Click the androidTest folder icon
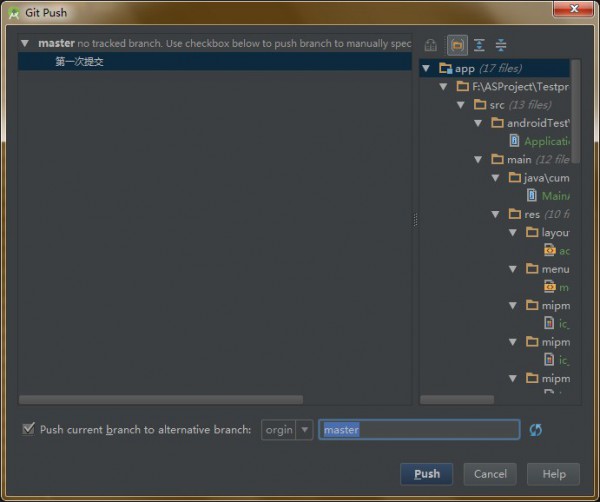The image size is (600, 502). point(497,123)
